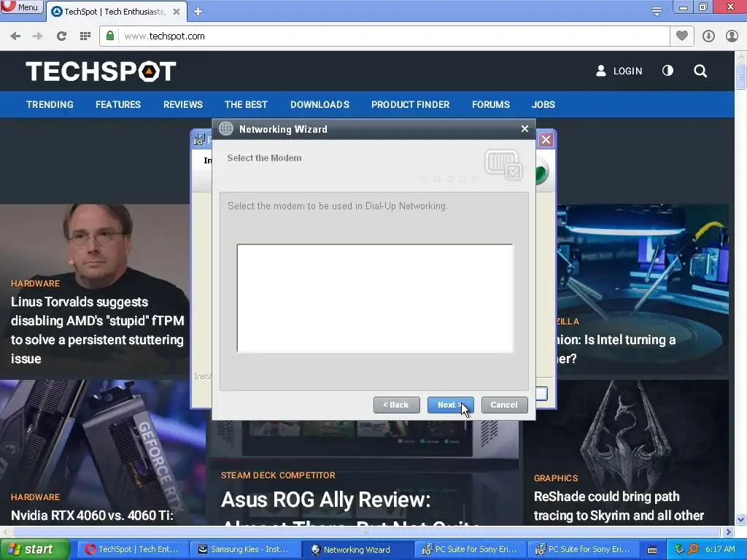Screen dimensions: 747x560
Task: Switch to second PC Suite for Sony Ericsson taskbar item
Action: (582, 550)
